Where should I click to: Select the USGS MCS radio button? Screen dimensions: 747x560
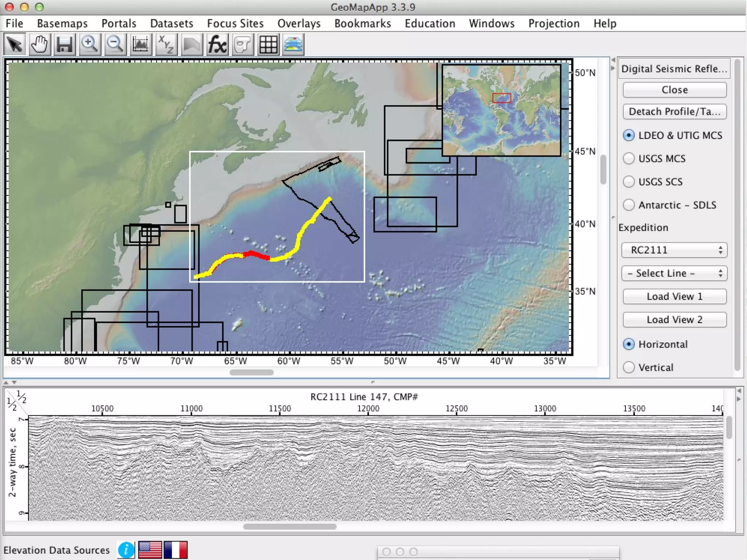pyautogui.click(x=629, y=159)
